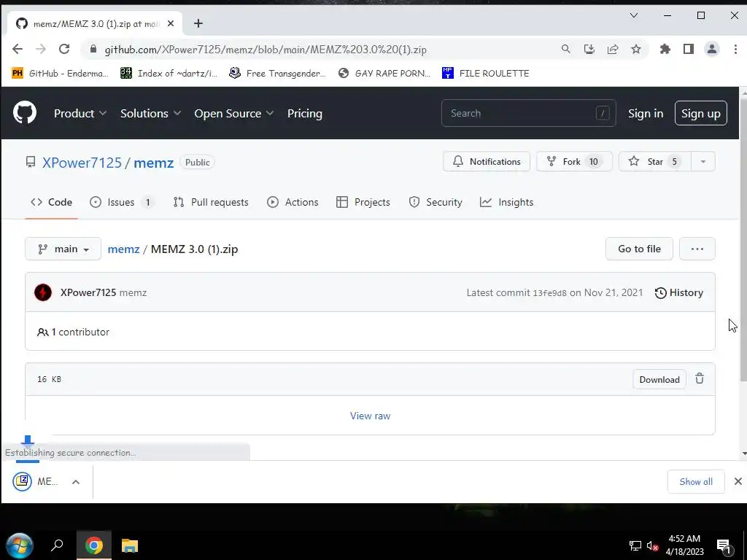This screenshot has height=560, width=747.
Task: Open Chrome's three-dot menu
Action: click(x=735, y=49)
